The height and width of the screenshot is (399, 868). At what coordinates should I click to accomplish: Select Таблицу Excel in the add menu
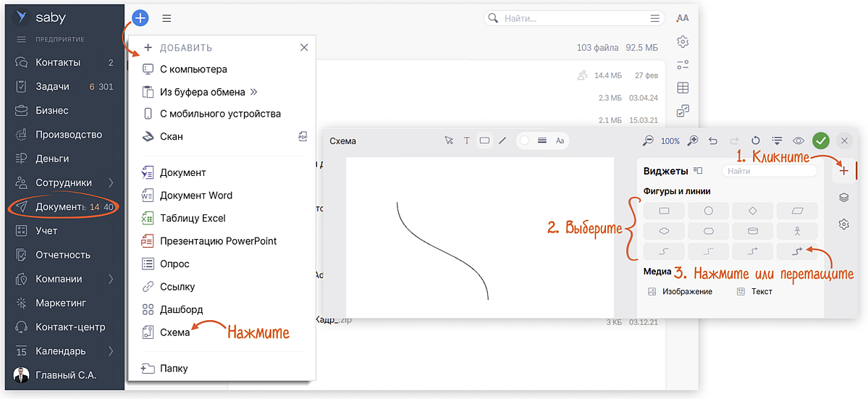pyautogui.click(x=193, y=218)
